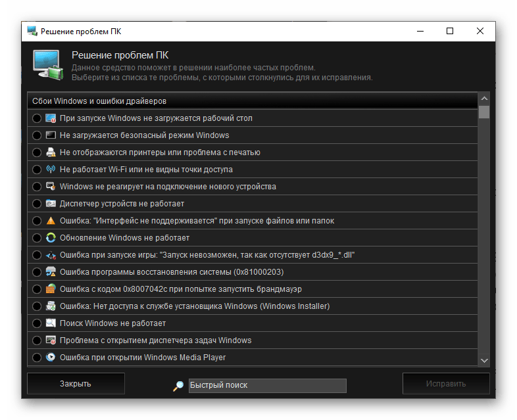The image size is (517, 420).
Task: Click the small app icon in title bar
Action: click(32, 32)
